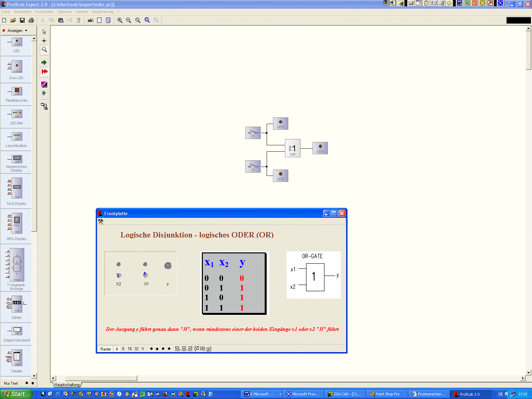Open the Optionen menu

(65, 12)
